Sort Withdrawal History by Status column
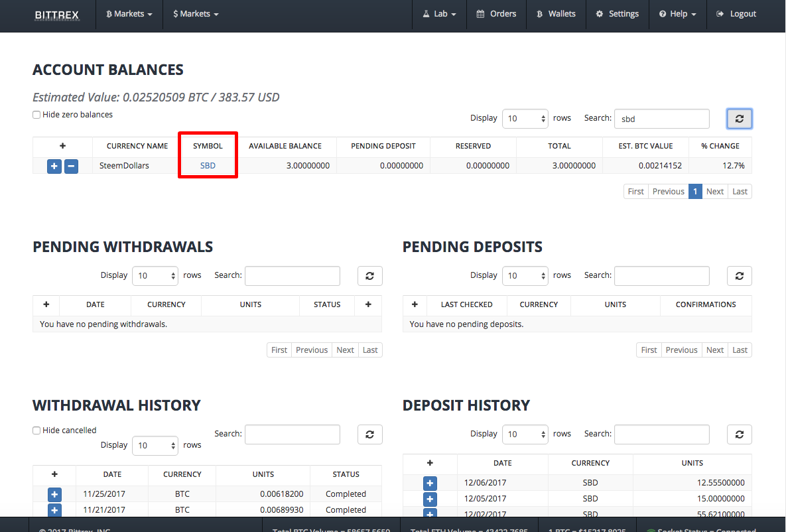Screen dimensions: 786x532 point(346,474)
